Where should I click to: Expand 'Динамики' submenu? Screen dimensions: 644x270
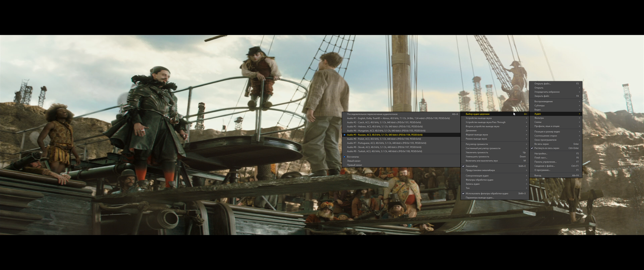pos(495,130)
